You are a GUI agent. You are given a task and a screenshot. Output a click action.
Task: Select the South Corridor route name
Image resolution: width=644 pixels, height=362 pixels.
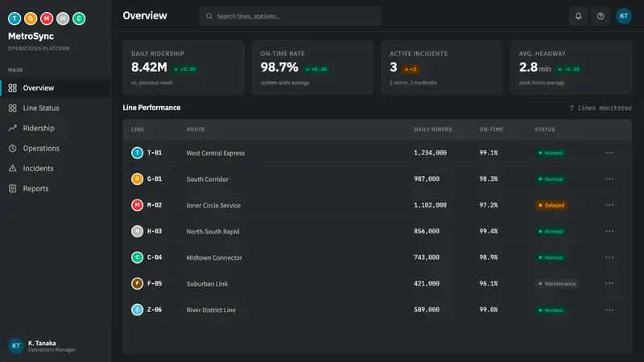pos(208,179)
